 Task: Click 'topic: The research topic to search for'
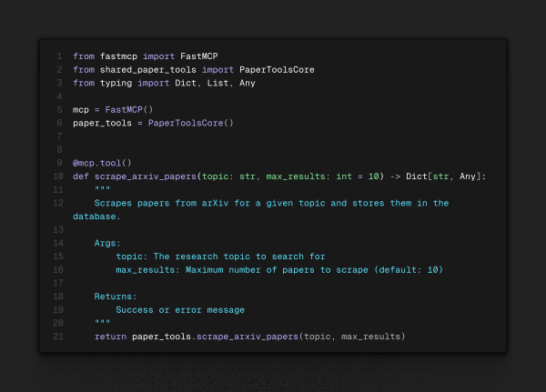[x=220, y=256]
